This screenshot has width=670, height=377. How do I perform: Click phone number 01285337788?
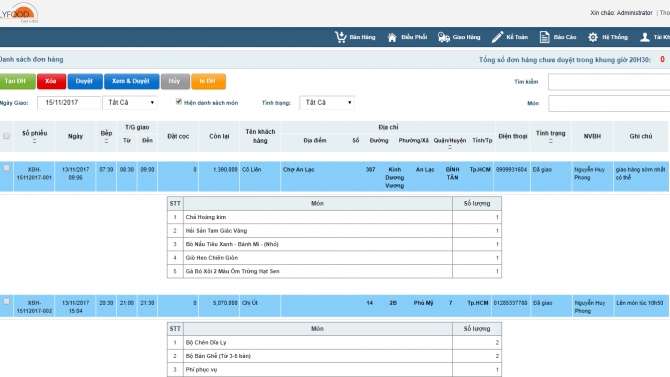pos(510,303)
